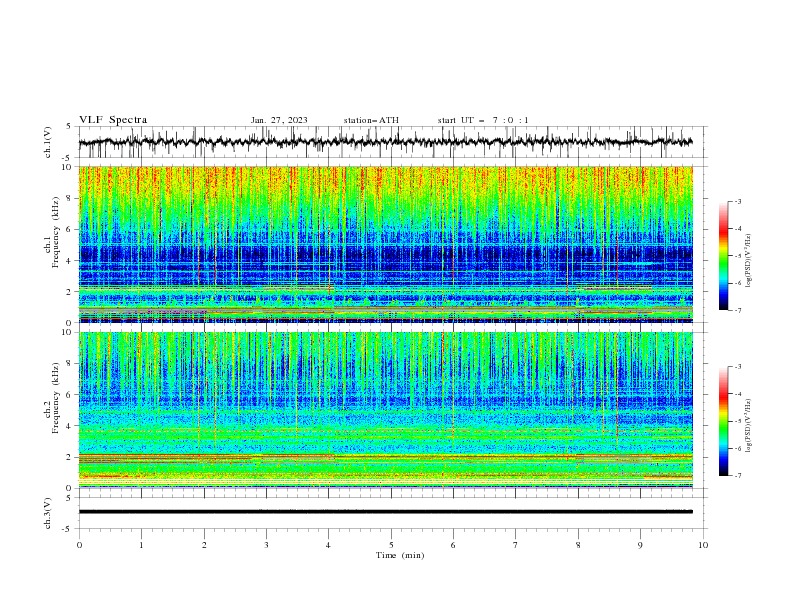
Task: Click the "ch.1 Frequency (kHz)" axis label
Action: tap(51, 232)
